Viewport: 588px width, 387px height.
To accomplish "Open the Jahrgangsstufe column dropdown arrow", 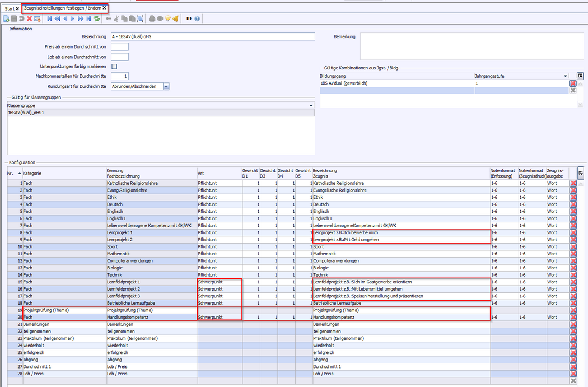I will (x=565, y=76).
